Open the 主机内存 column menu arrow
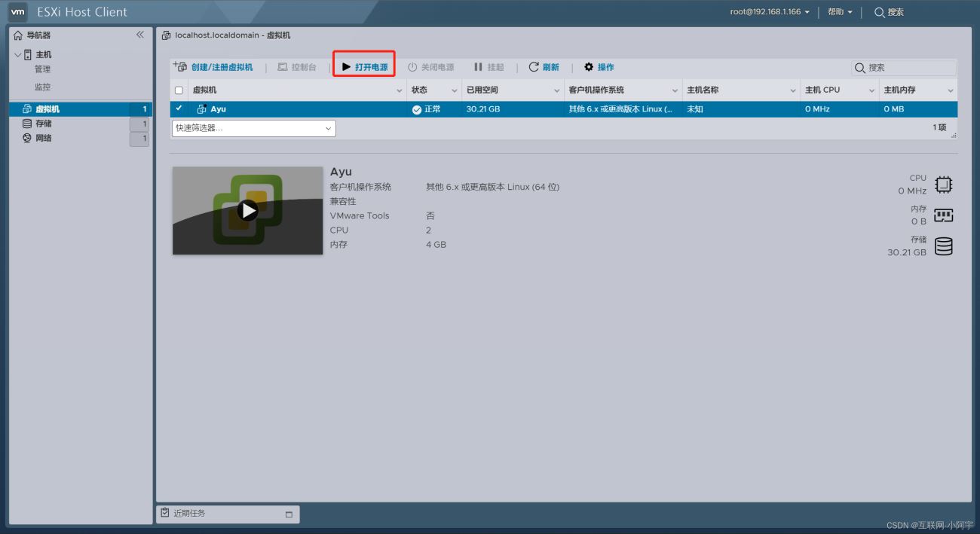Screen dimensions: 980x534 950,90
